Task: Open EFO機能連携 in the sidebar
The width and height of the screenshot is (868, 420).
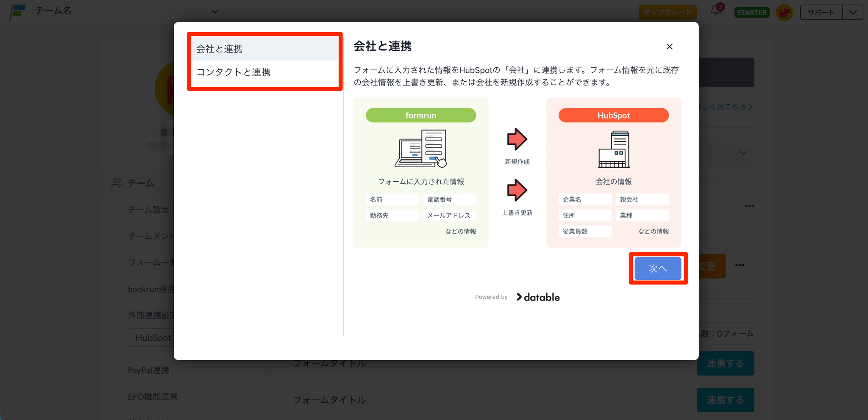Action: [153, 397]
